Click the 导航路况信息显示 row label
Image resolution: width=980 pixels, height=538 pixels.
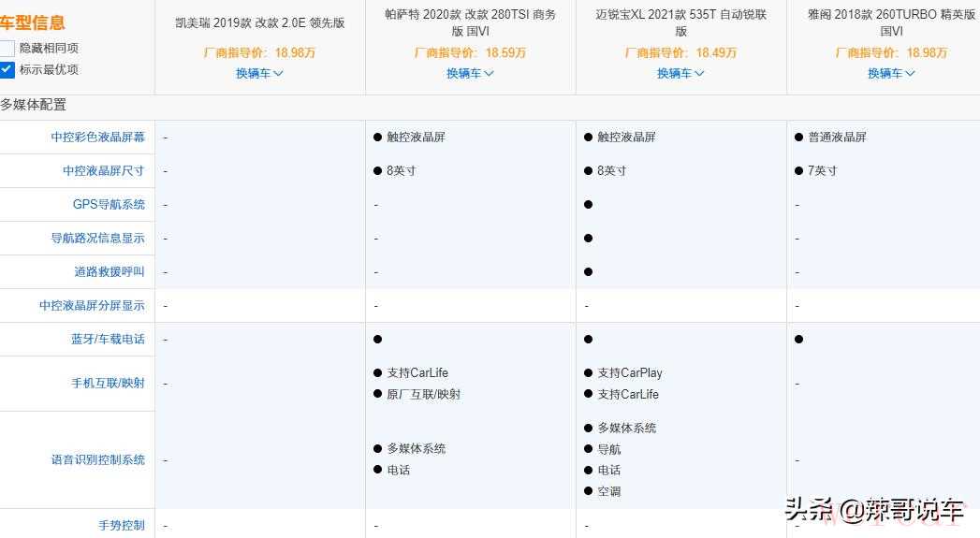98,238
